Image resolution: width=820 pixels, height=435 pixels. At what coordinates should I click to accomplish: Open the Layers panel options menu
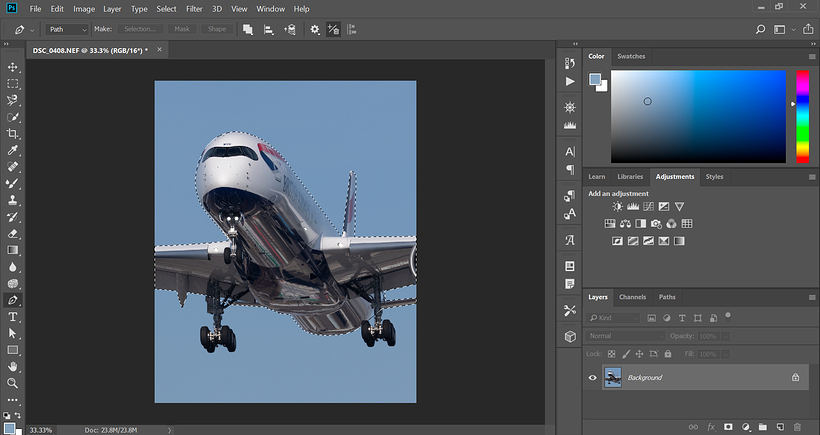(x=811, y=297)
